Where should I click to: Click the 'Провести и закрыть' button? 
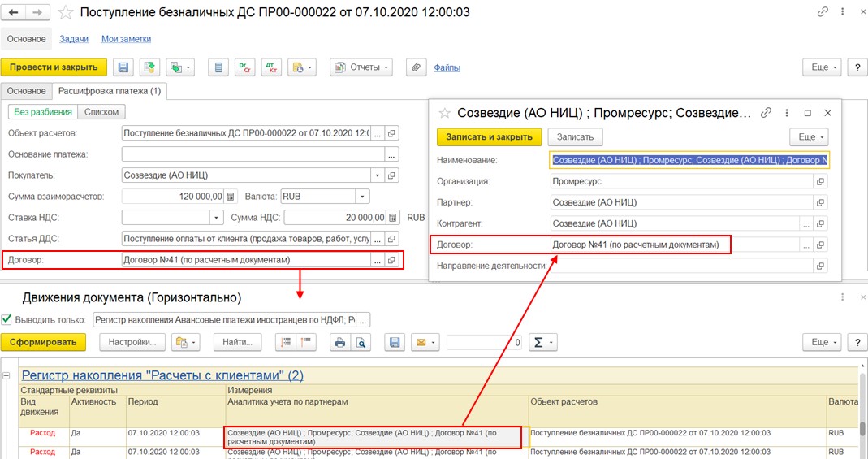tap(54, 67)
